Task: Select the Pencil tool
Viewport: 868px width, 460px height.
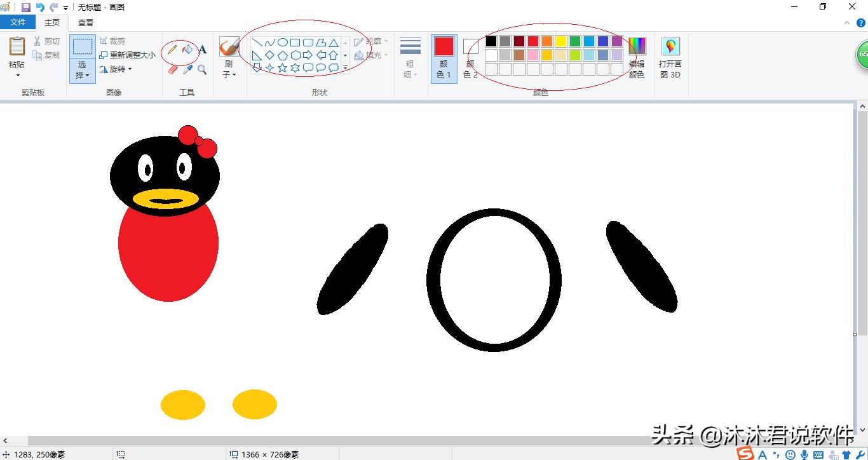Action: pos(172,50)
